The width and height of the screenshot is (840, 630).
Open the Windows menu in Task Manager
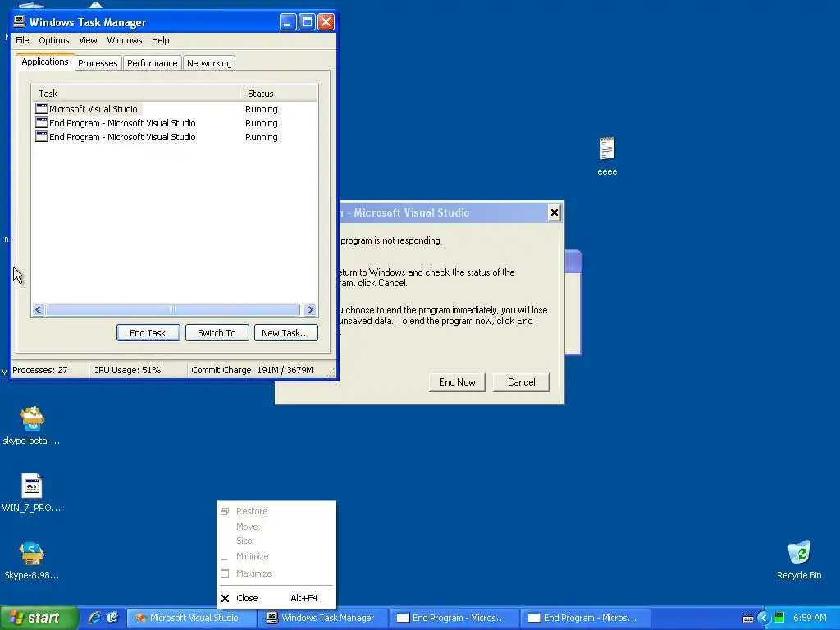(125, 40)
